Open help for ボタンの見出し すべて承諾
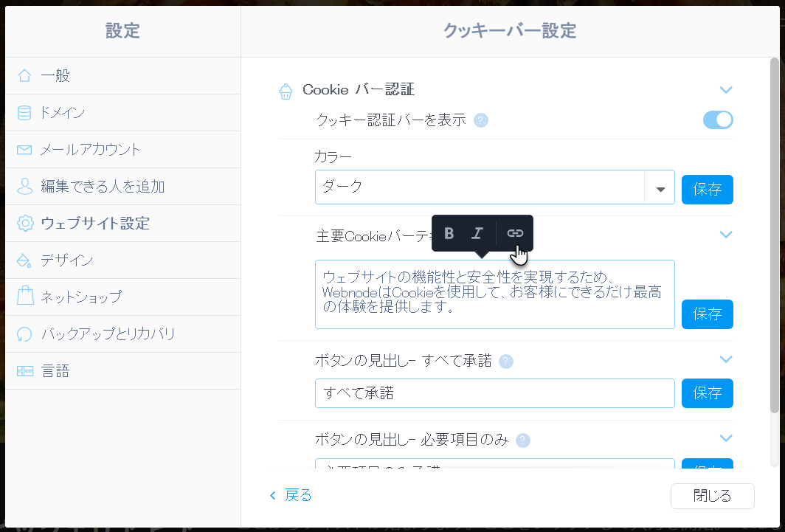785x532 pixels. pos(506,362)
